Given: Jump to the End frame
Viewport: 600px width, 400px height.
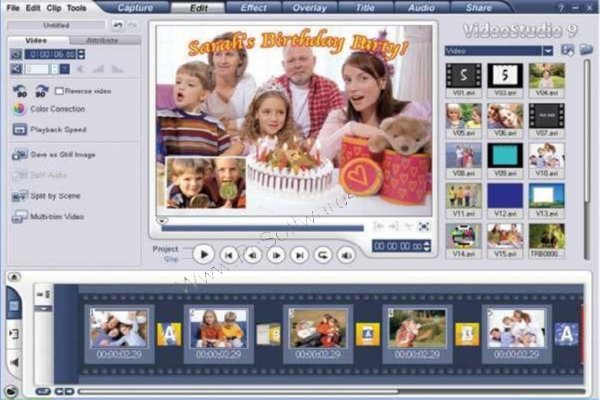Looking at the screenshot, I should coord(300,255).
